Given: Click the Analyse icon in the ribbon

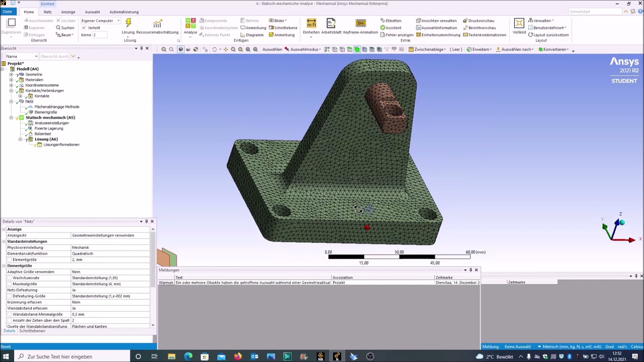Looking at the screenshot, I should click(191, 23).
